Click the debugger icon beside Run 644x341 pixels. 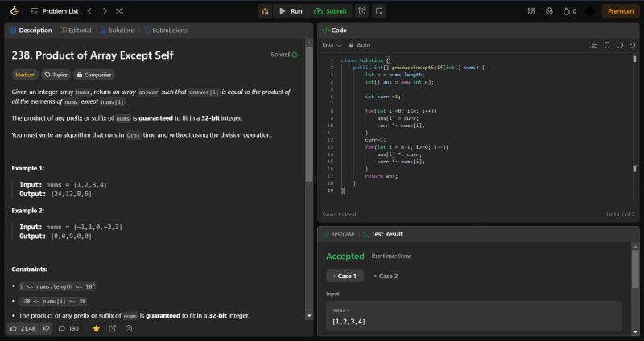click(266, 11)
